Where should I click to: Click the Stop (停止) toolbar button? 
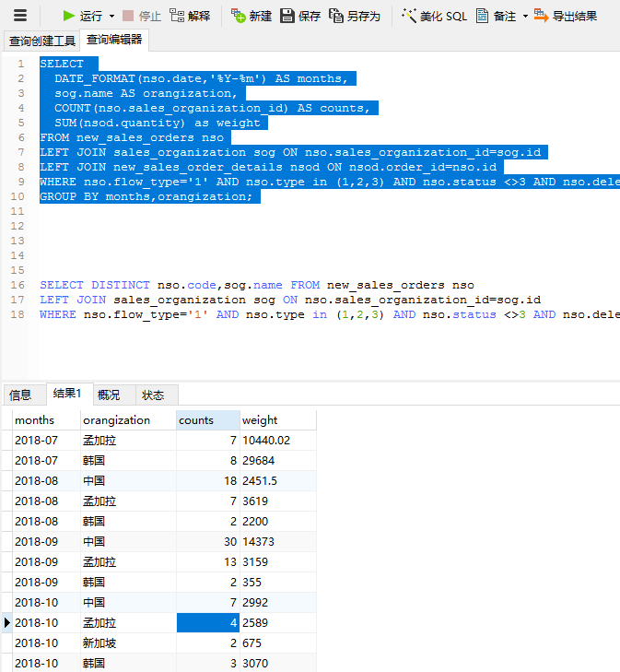pos(142,16)
